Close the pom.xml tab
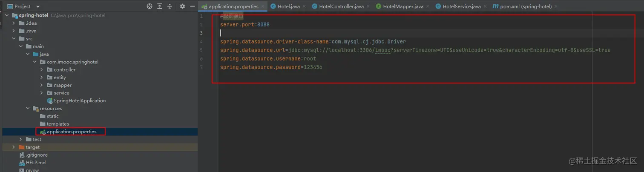 click(x=556, y=6)
